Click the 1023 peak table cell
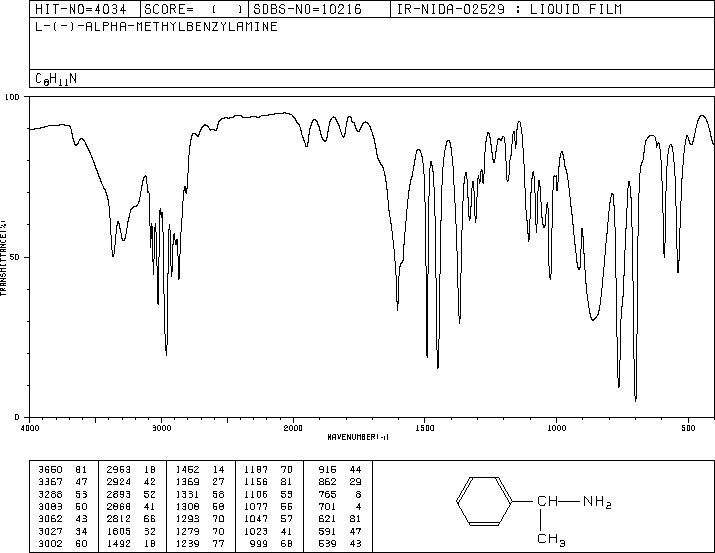 pyautogui.click(x=256, y=532)
